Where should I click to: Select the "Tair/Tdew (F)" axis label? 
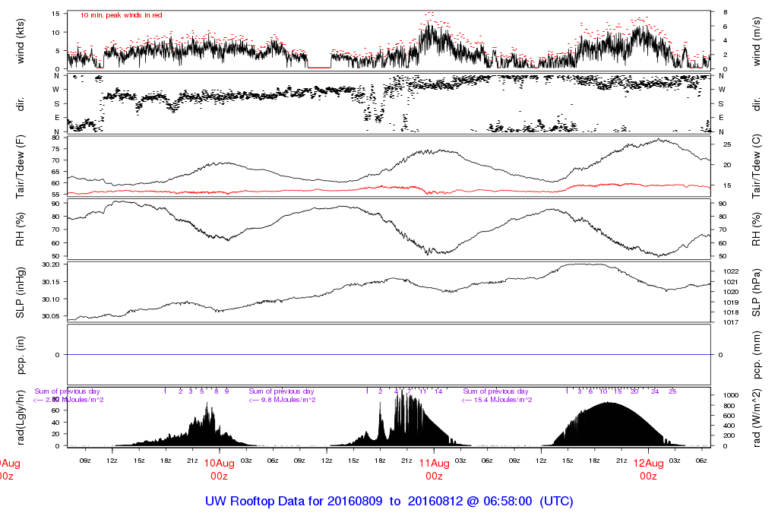(x=21, y=166)
